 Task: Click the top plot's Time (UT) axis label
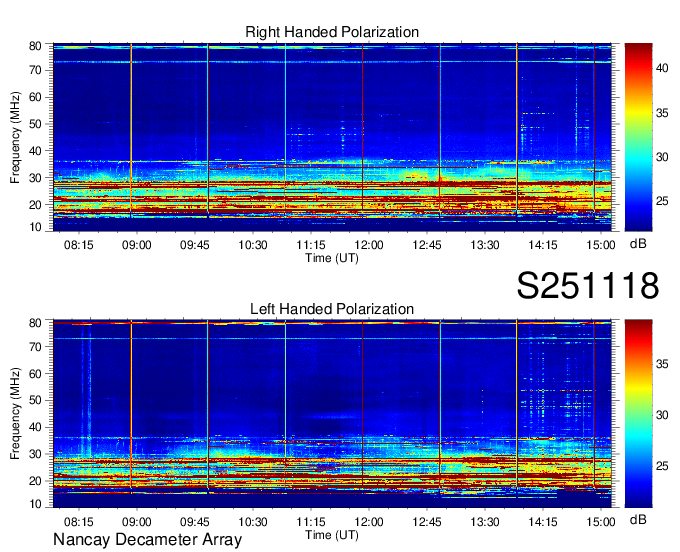click(x=331, y=257)
